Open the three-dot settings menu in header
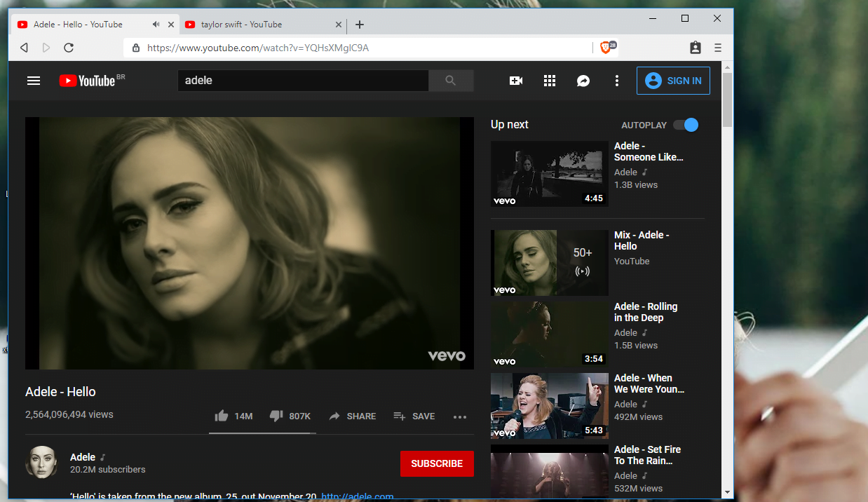The height and width of the screenshot is (502, 868). click(x=617, y=81)
